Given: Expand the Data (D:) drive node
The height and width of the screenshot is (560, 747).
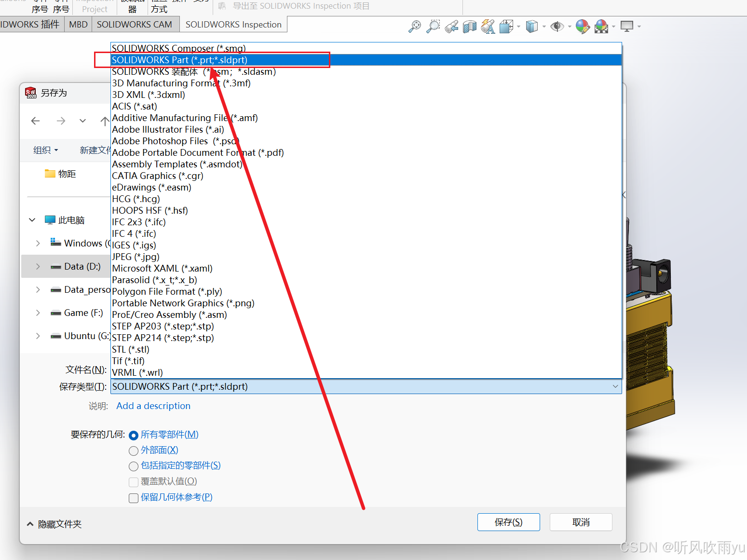Looking at the screenshot, I should (38, 266).
